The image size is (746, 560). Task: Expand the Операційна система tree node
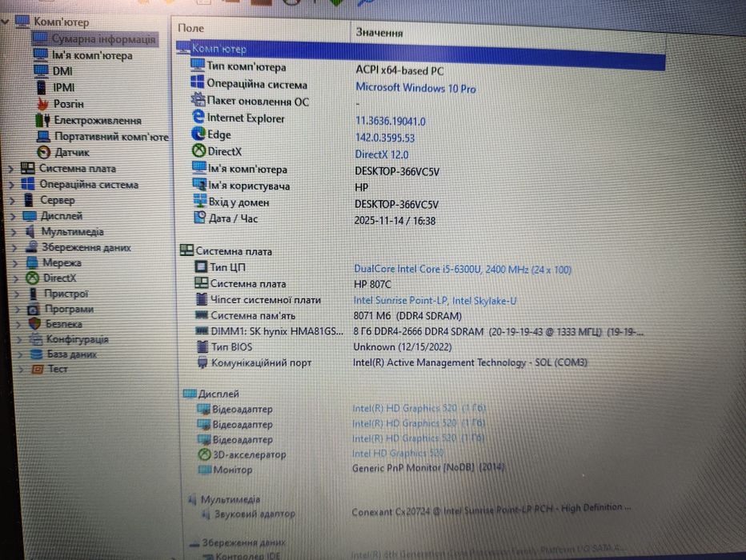point(11,185)
